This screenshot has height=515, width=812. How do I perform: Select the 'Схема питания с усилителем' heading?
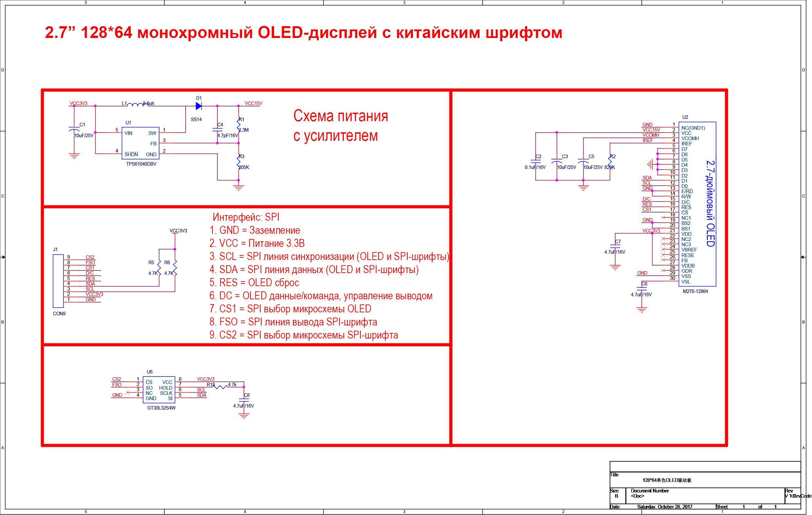click(341, 125)
